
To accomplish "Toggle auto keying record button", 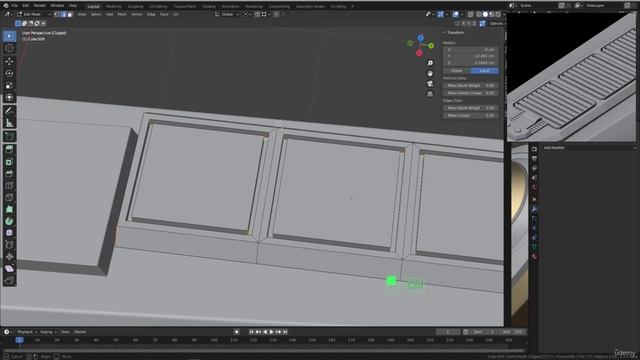I will (x=236, y=332).
